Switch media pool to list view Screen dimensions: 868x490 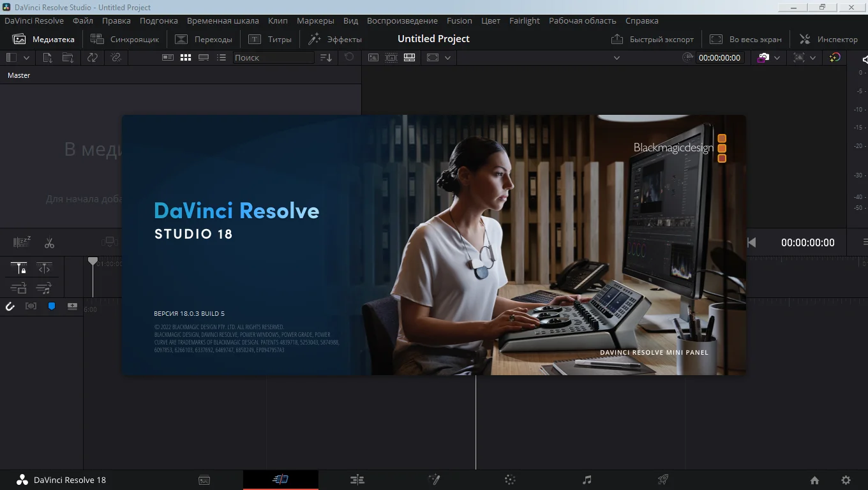221,57
